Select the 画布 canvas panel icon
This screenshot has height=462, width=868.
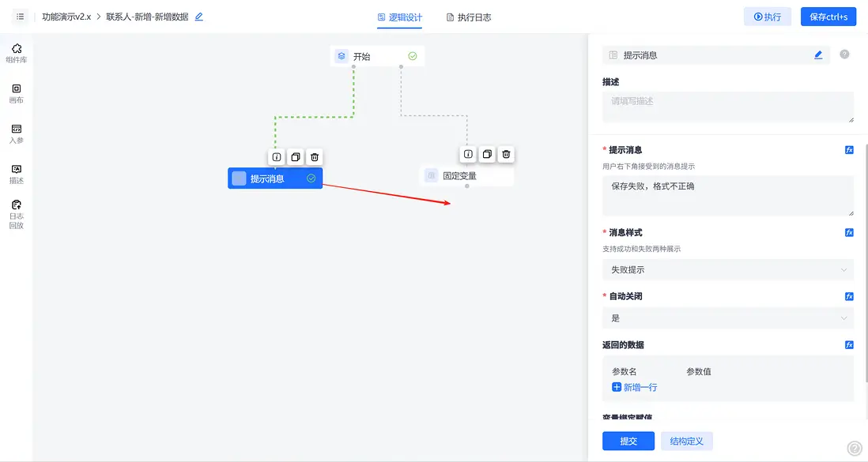[x=16, y=94]
